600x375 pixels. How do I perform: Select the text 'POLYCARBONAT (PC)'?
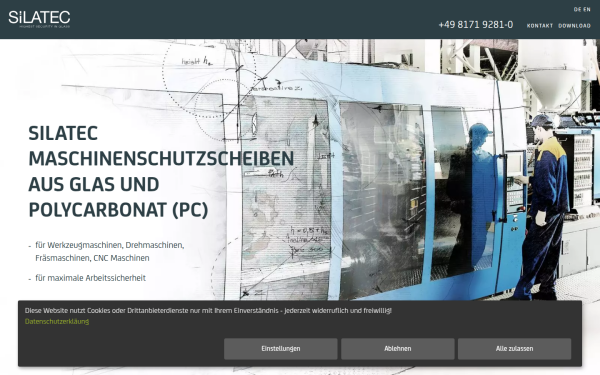[118, 210]
